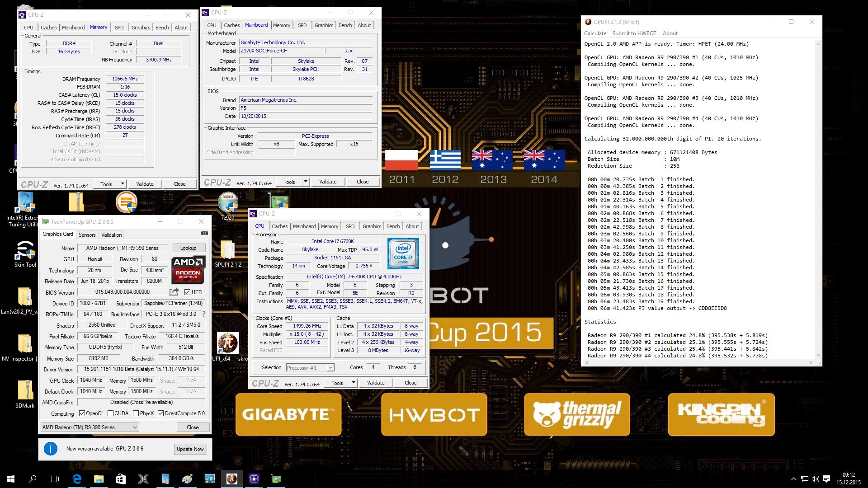868x488 pixels.
Task: Switch to Validation tab in GPU-Z
Action: (x=111, y=235)
